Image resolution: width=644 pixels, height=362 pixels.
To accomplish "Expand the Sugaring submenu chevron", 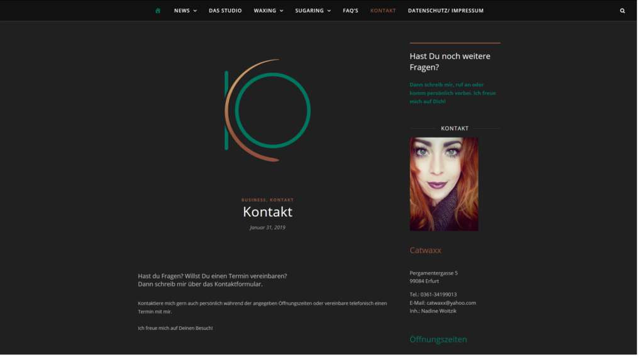I will [329, 11].
